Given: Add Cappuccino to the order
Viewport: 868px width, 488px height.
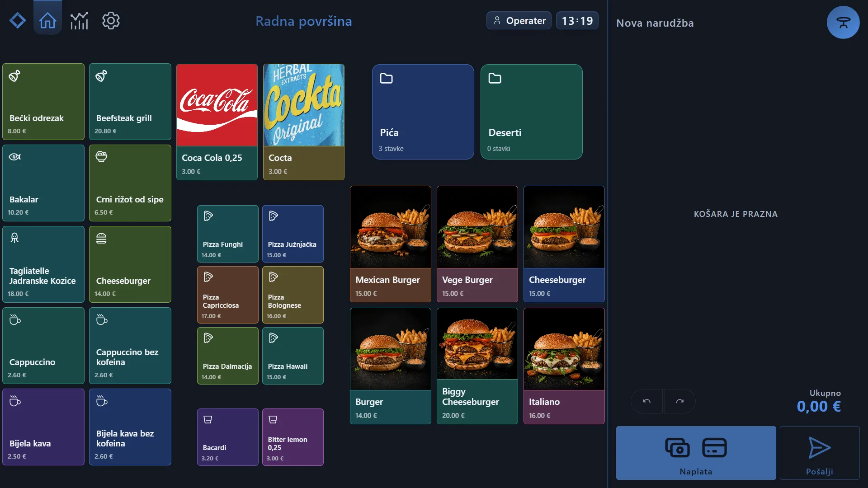Looking at the screenshot, I should coord(43,346).
